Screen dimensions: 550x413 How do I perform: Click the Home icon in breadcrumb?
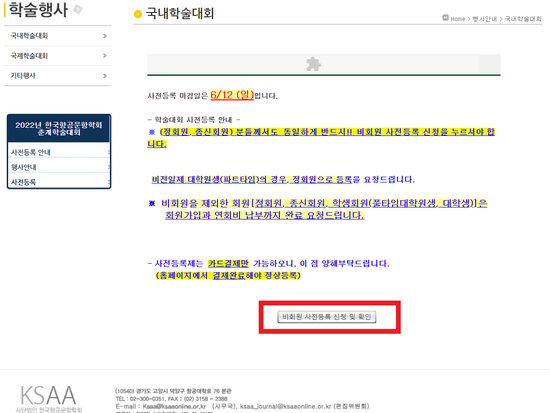tap(445, 18)
